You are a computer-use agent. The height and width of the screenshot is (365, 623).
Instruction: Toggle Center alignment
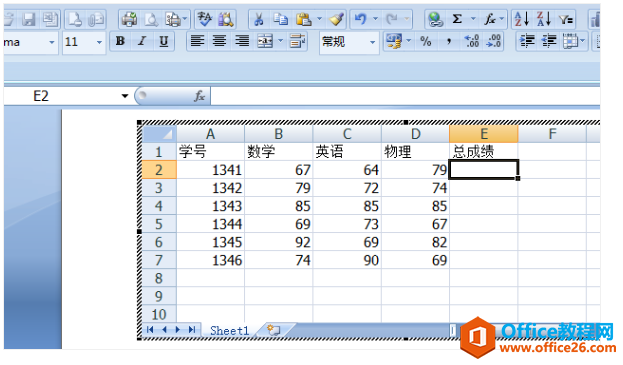[219, 41]
